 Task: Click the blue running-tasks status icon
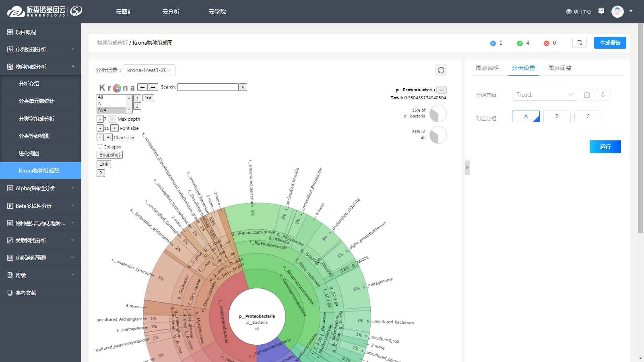(493, 43)
